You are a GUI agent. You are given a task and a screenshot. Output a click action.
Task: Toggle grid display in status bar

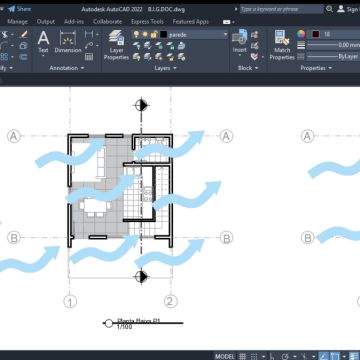click(x=243, y=356)
